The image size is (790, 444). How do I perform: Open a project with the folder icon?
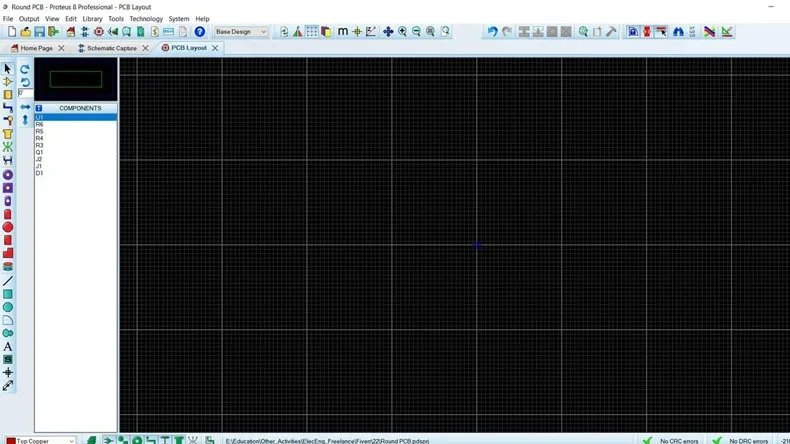click(x=26, y=32)
